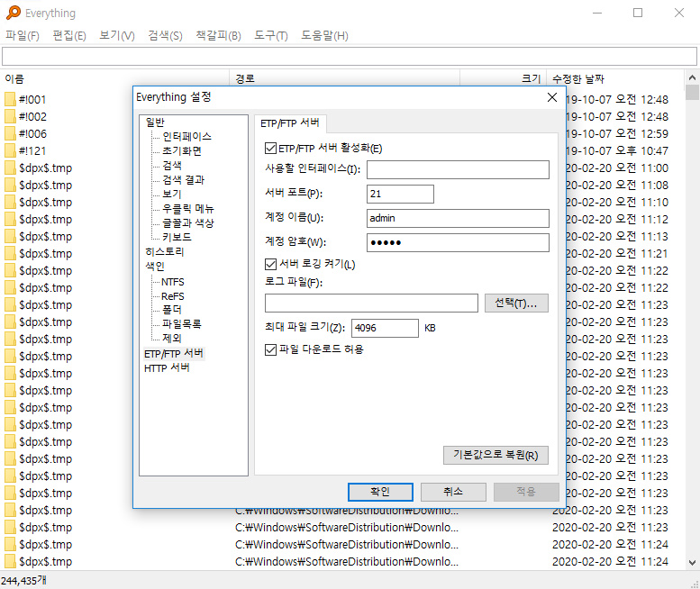Viewport: 700px width, 589px height.
Task: Click folder icon next to #!121
Action: click(10, 150)
